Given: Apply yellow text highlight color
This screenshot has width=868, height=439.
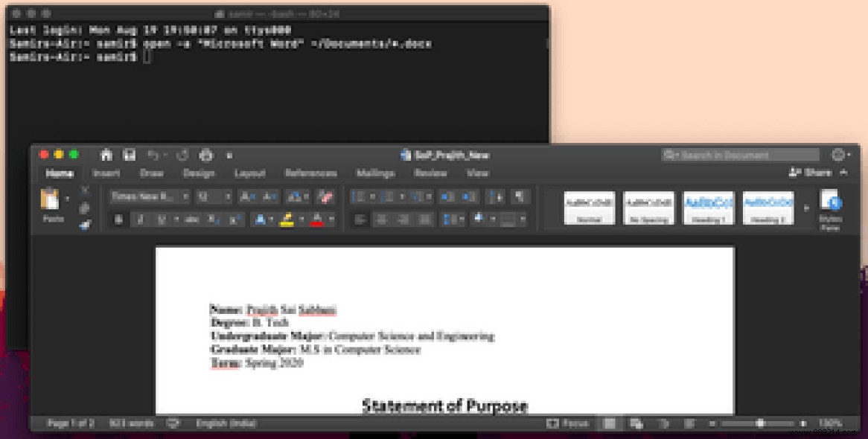Looking at the screenshot, I should [x=287, y=219].
